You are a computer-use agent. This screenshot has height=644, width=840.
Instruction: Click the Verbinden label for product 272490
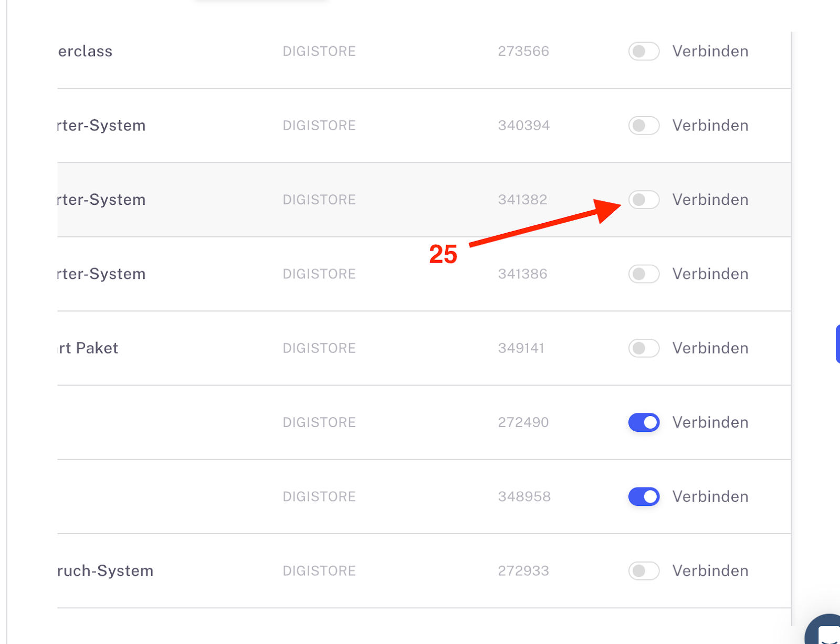tap(710, 422)
